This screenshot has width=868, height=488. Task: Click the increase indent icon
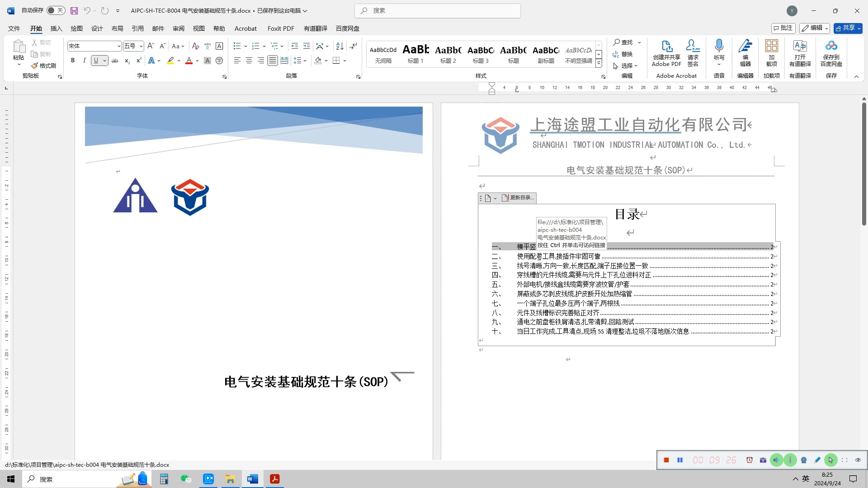[x=307, y=46]
